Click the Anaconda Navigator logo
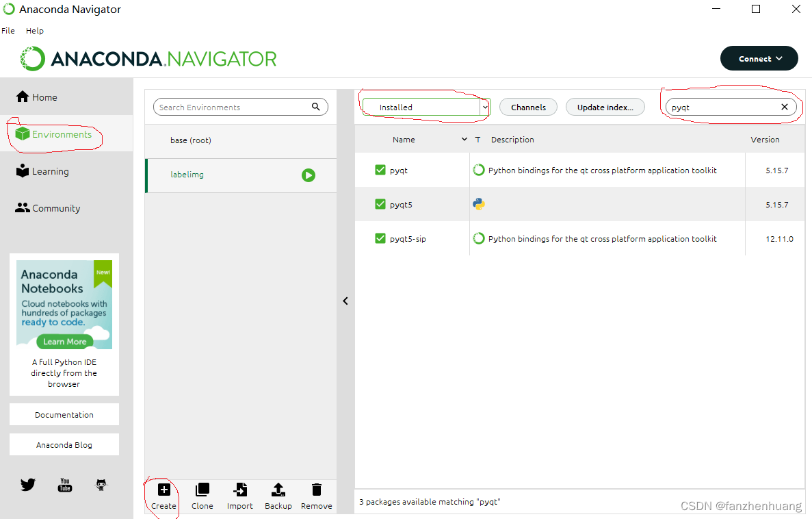Image resolution: width=812 pixels, height=519 pixels. [x=148, y=59]
